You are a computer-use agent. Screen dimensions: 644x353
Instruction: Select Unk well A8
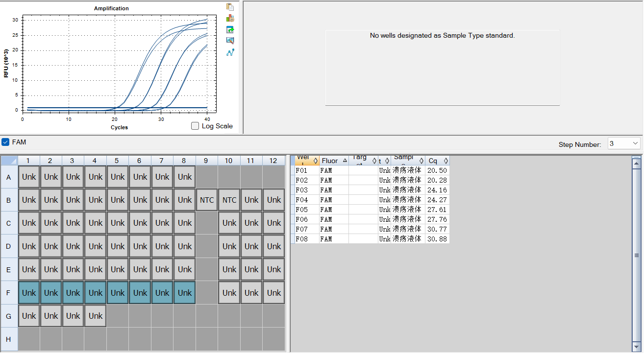(185, 177)
